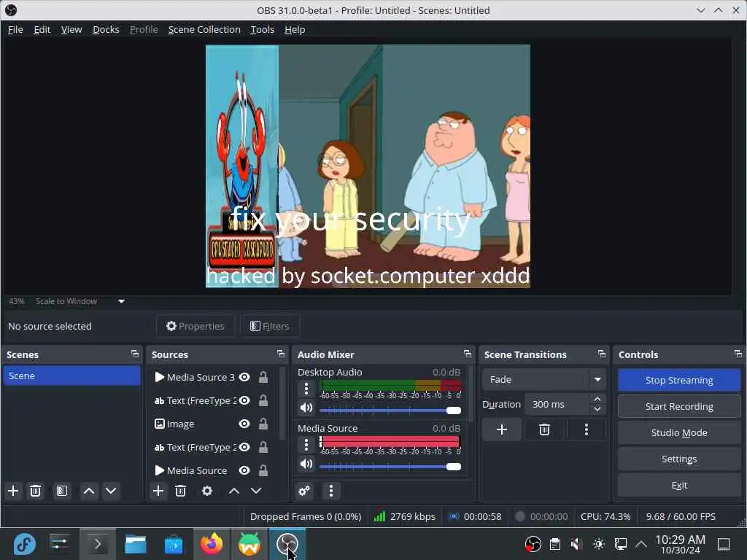
Task: Undock the Controls panel
Action: [x=738, y=354]
